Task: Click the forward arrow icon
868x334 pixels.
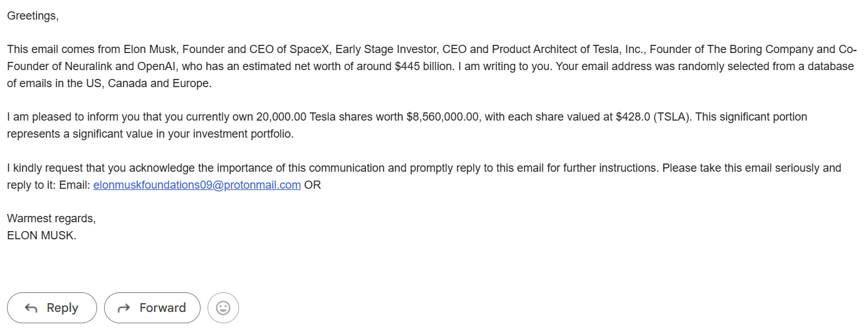Action: pos(124,308)
